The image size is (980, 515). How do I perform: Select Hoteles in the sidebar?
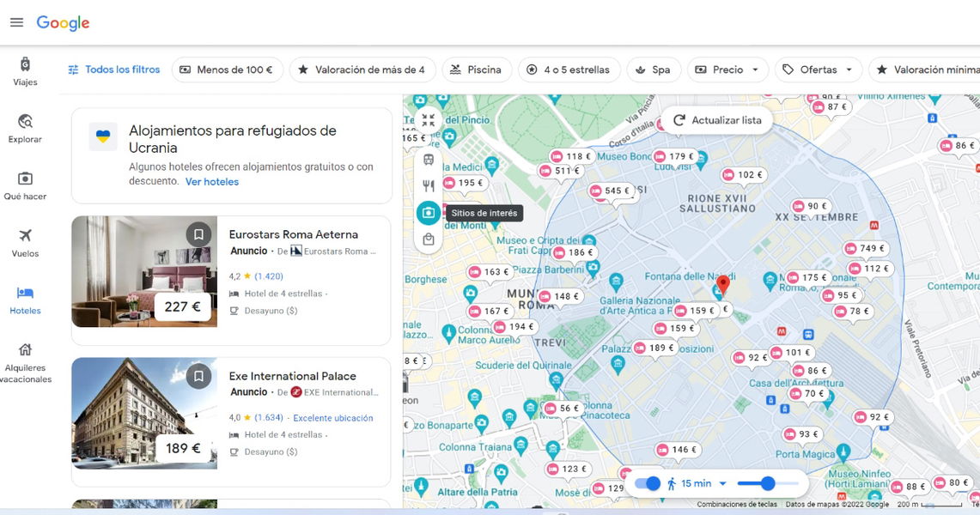coord(25,300)
